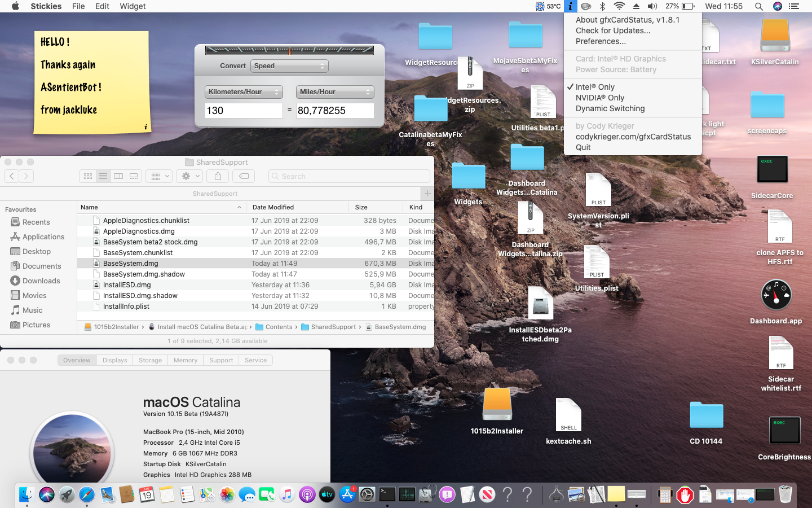This screenshot has width=812, height=508.
Task: Open Stickies application menu
Action: pyautogui.click(x=46, y=6)
